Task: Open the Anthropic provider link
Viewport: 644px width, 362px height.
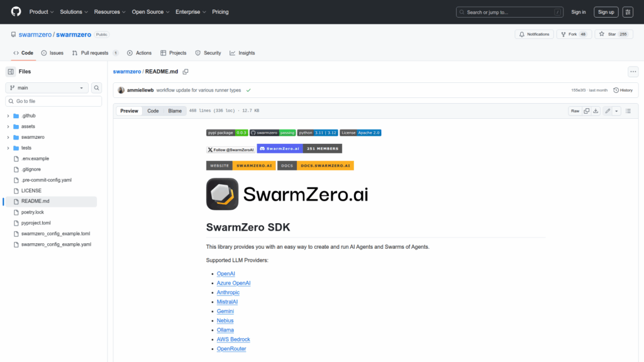Action: (x=228, y=292)
